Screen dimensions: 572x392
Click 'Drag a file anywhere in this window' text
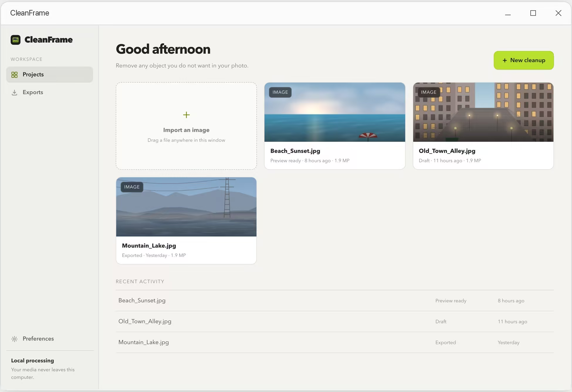pos(186,140)
